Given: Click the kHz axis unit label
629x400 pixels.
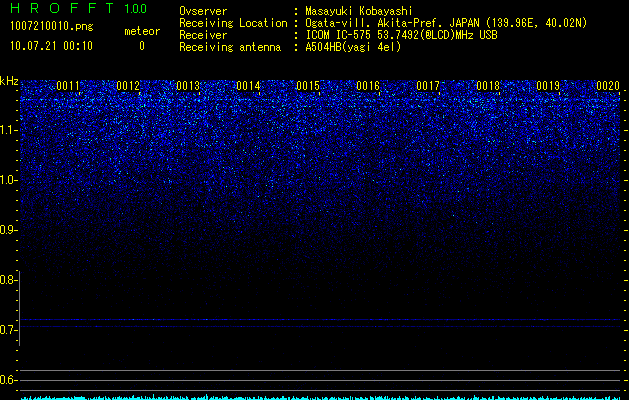Looking at the screenshot, I should click(9, 81).
